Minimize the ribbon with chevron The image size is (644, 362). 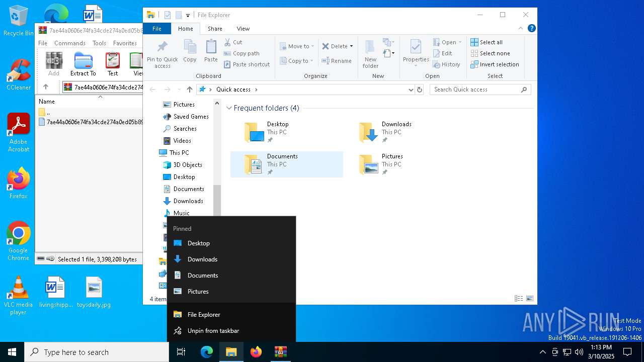(521, 29)
